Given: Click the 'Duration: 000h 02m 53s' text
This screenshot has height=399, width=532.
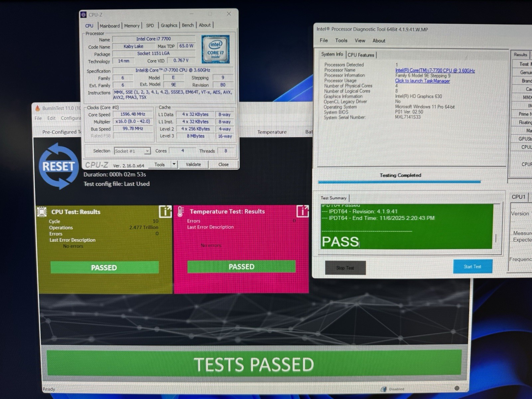Looking at the screenshot, I should [115, 174].
